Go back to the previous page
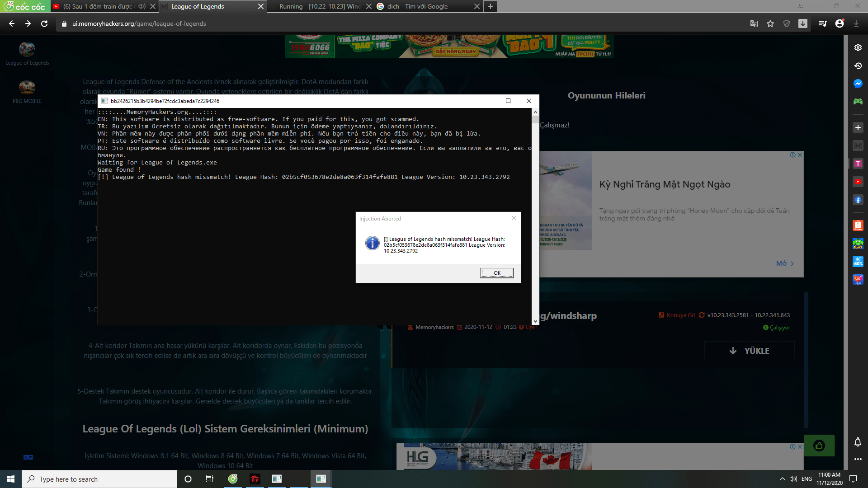Viewport: 868px width, 488px height. click(x=12, y=23)
